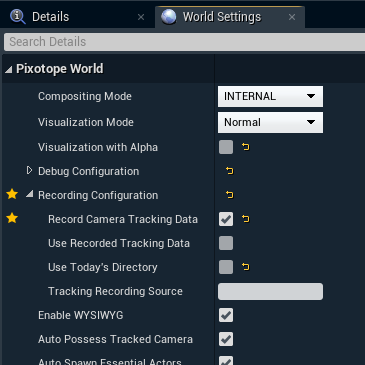Open the Compositing Mode dropdown

[270, 96]
